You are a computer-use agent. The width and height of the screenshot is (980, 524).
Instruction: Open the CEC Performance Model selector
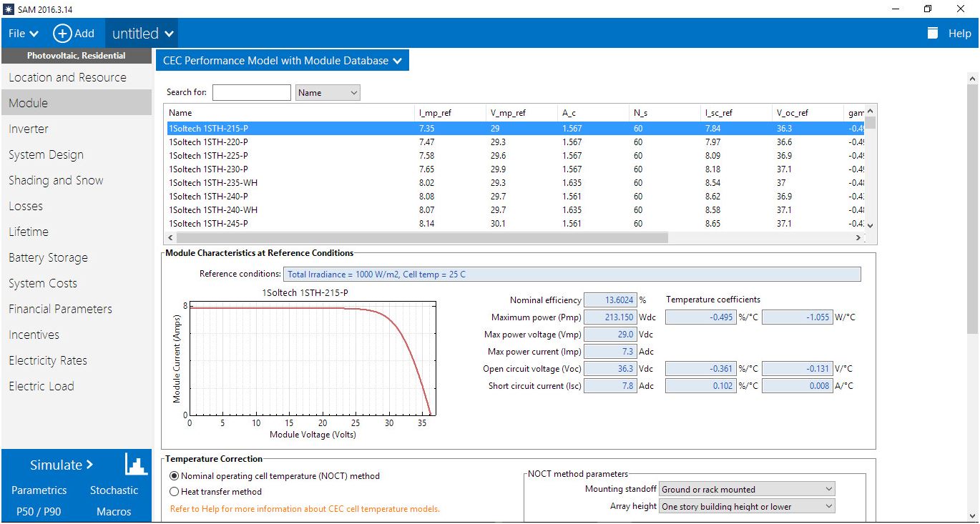click(x=281, y=60)
